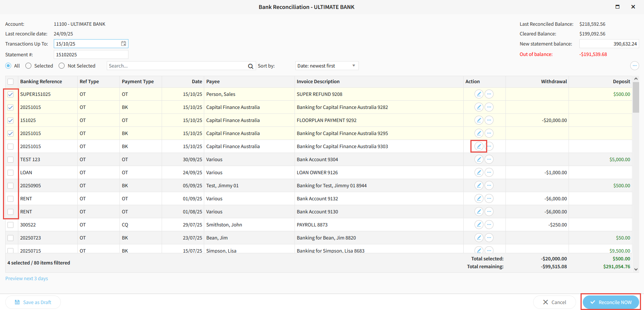The height and width of the screenshot is (310, 644).
Task: Edit the Bank Account 9304 transaction
Action: [x=479, y=159]
